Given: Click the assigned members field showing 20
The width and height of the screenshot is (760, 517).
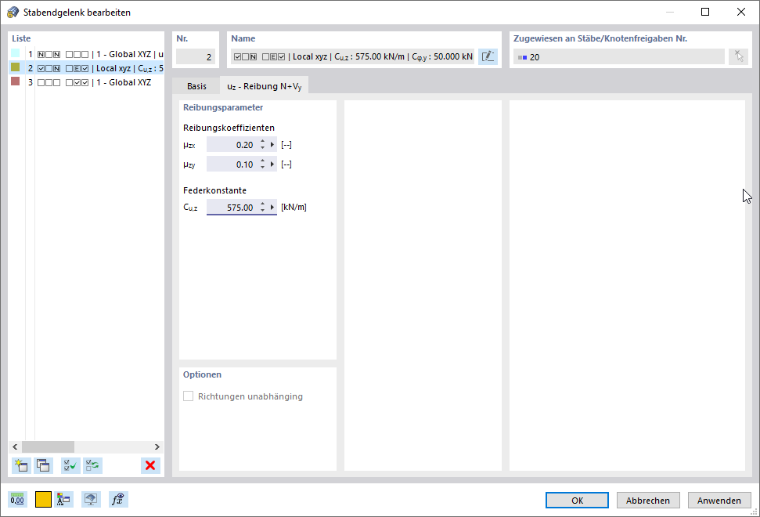Looking at the screenshot, I should click(619, 57).
